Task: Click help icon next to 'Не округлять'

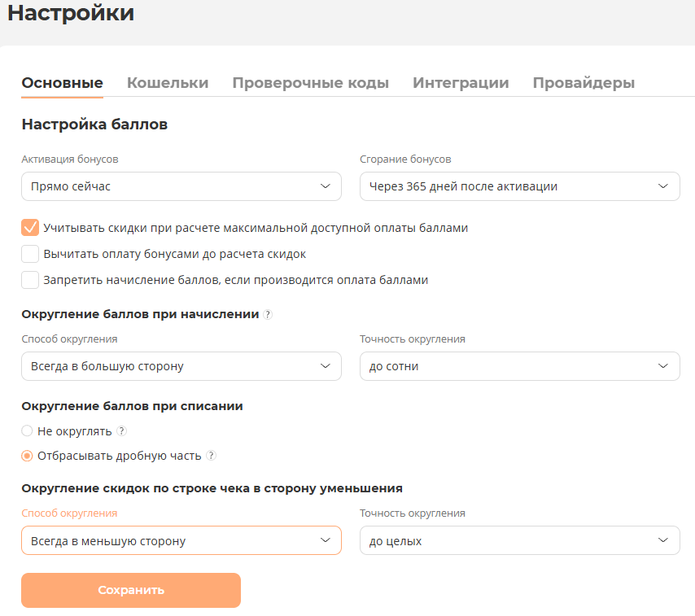Action: point(121,431)
